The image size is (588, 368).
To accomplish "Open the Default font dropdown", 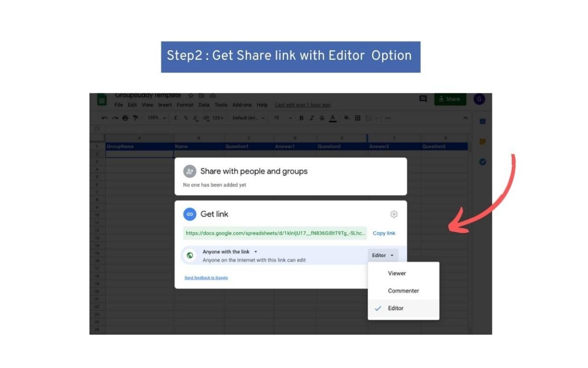I will [249, 118].
